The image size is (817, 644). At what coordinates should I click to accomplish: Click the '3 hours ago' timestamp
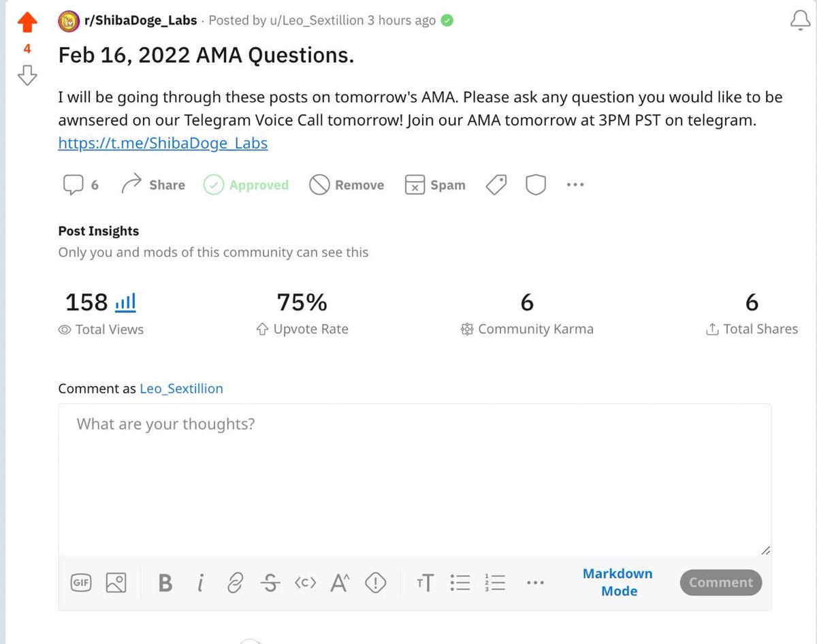coord(402,20)
